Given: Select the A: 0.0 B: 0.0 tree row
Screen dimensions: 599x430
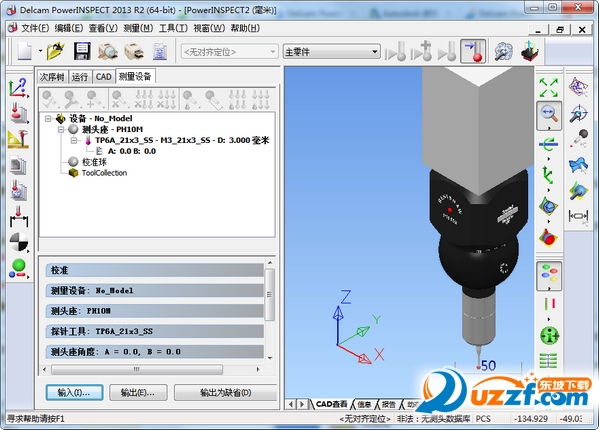Looking at the screenshot, I should pos(131,151).
